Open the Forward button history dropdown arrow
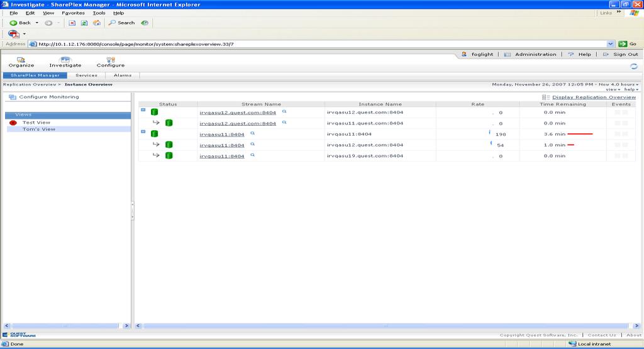The image size is (644, 349). point(58,23)
